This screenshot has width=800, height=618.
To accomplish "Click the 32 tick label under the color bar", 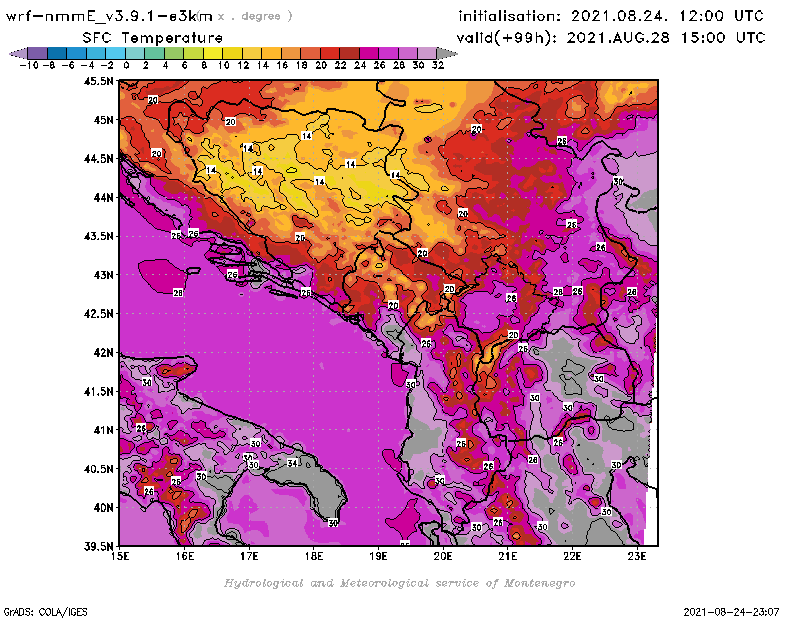I will (438, 66).
